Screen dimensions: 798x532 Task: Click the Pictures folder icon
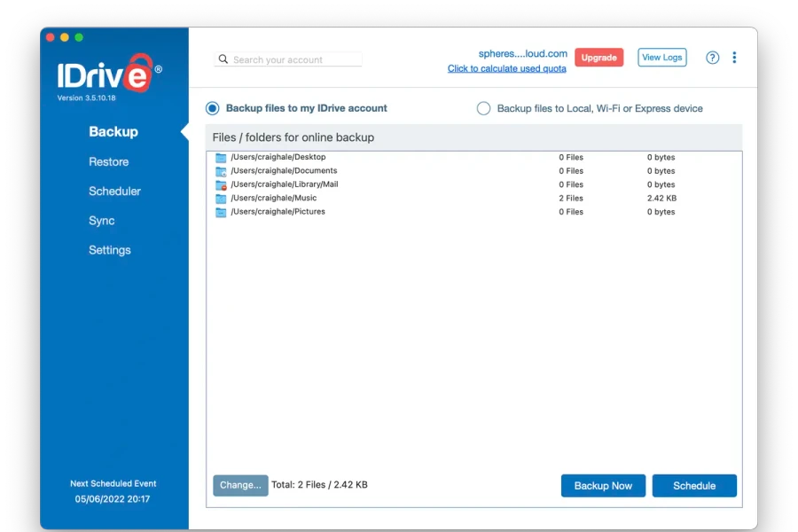[221, 212]
